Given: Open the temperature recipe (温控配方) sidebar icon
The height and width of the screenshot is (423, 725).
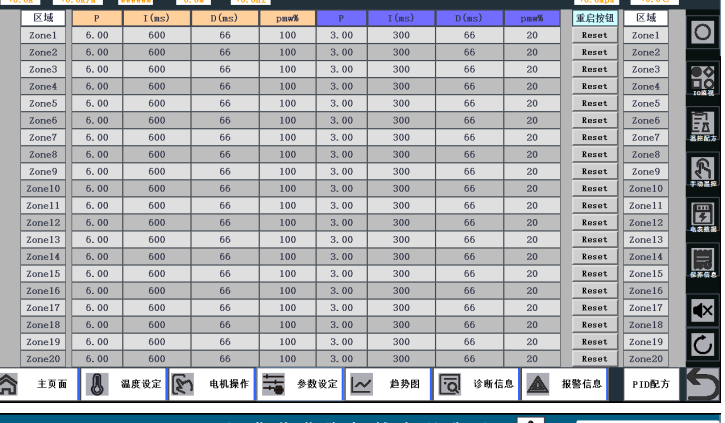Looking at the screenshot, I should (703, 124).
